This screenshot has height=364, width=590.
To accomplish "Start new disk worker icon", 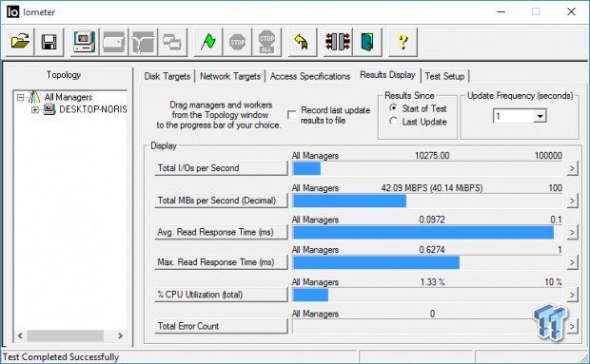I will [x=113, y=42].
